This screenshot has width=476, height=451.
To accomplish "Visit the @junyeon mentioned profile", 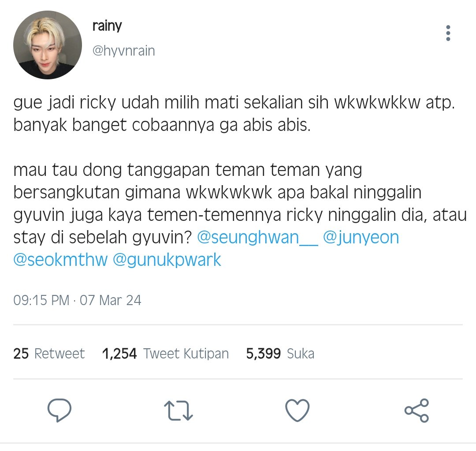I will click(x=361, y=238).
